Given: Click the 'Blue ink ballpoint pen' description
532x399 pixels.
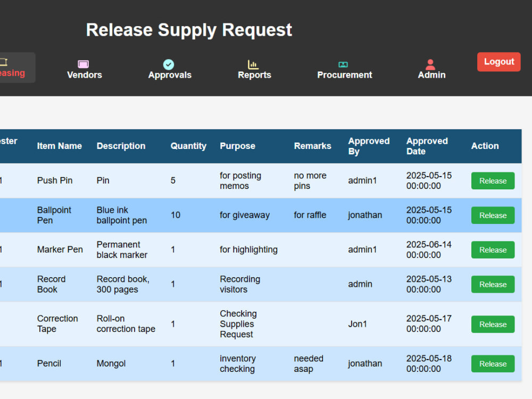Looking at the screenshot, I should [x=121, y=215].
